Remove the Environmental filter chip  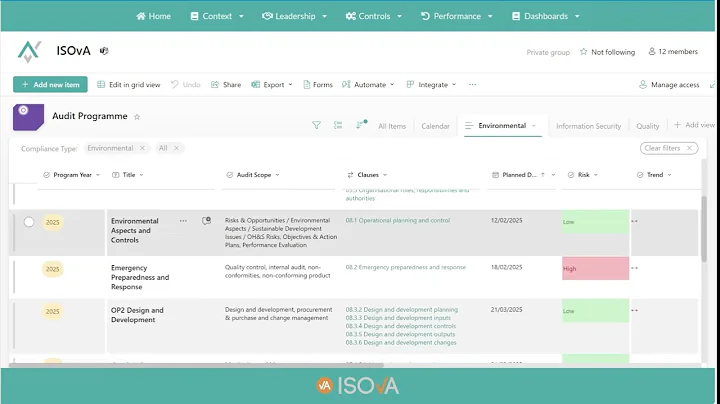[x=142, y=148]
